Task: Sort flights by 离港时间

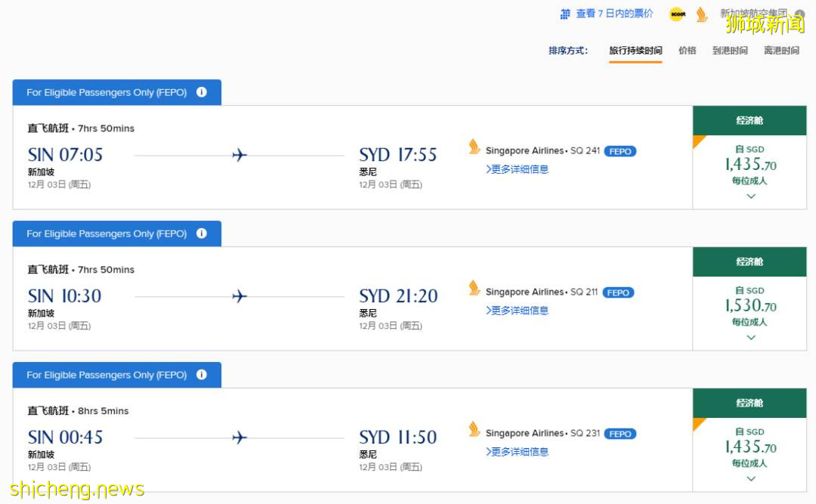Action: (x=781, y=51)
